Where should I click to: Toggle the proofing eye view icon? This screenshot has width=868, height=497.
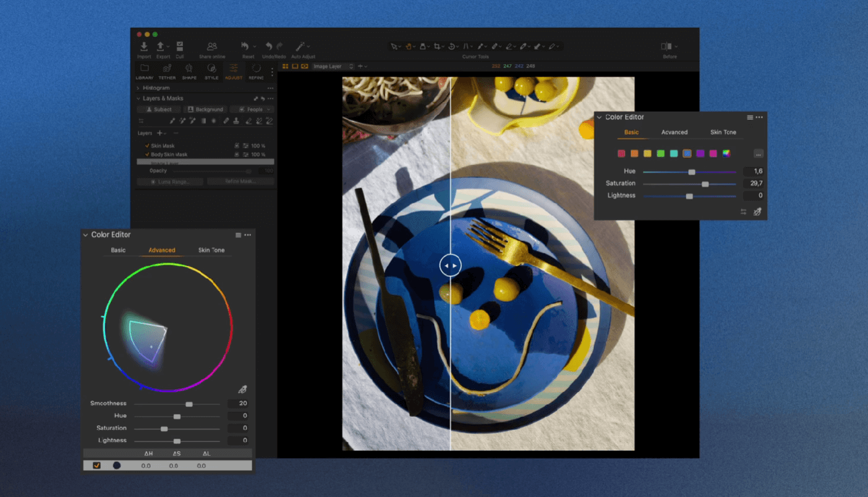(305, 66)
